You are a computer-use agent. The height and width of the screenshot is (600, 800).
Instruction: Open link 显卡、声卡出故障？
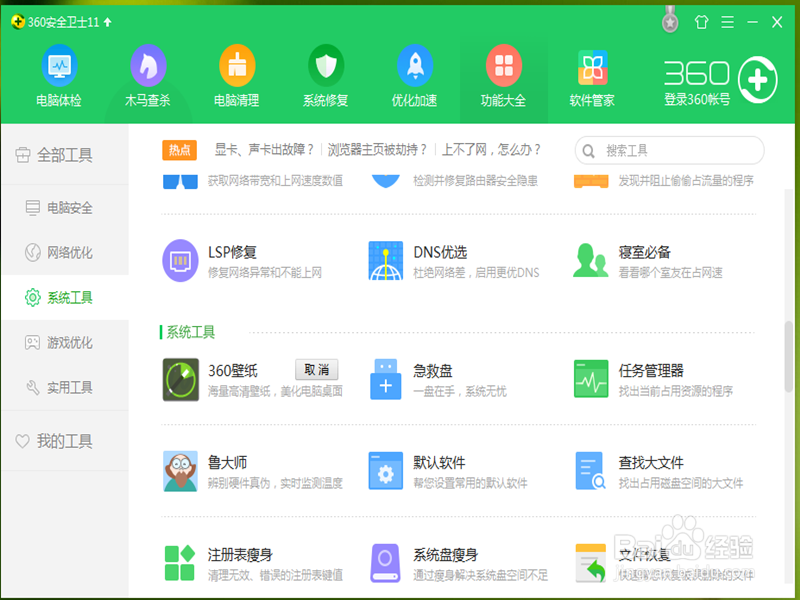(264, 149)
